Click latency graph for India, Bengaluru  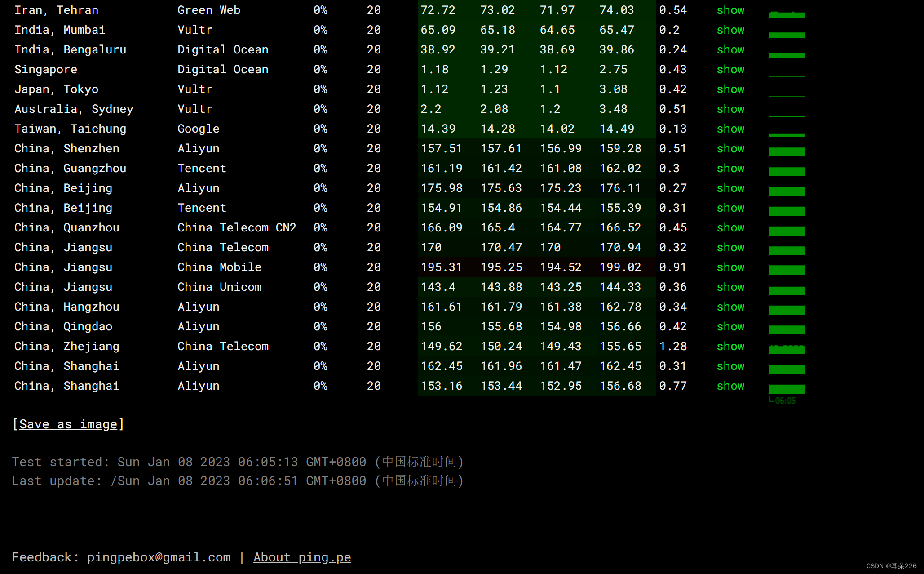(787, 55)
